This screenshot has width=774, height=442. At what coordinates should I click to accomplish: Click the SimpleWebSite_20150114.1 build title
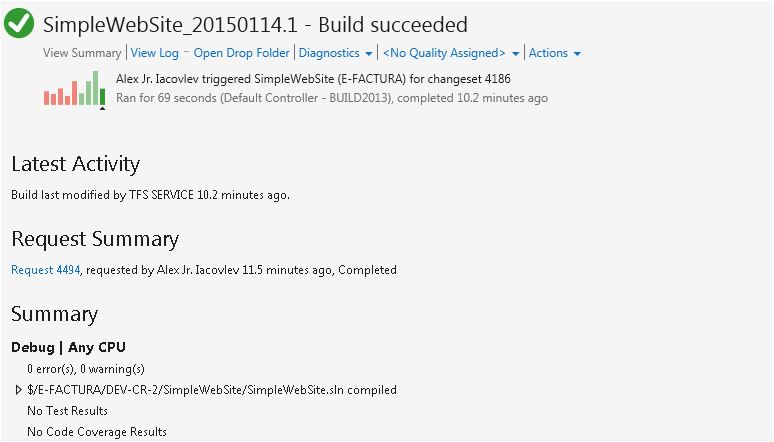pyautogui.click(x=170, y=25)
